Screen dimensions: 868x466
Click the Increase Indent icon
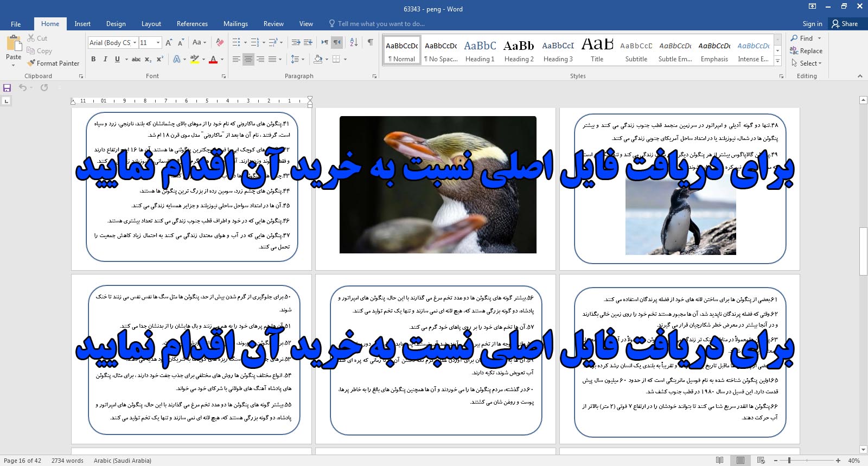click(x=308, y=42)
